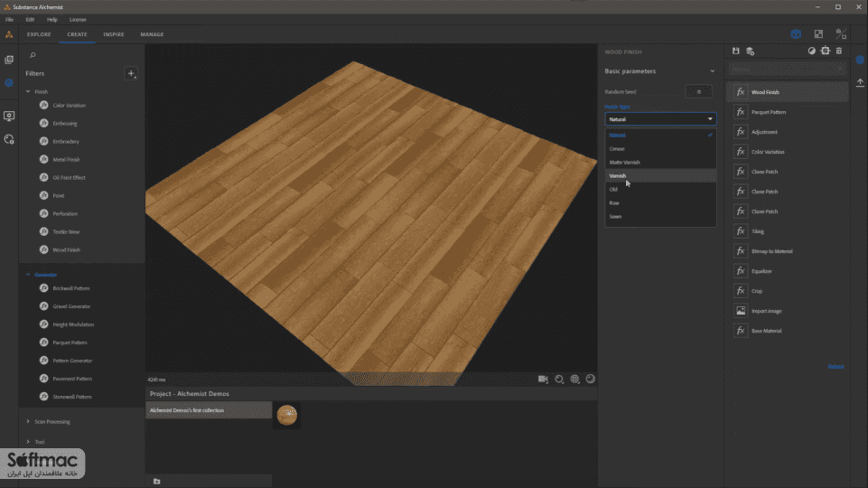Click the Random Seed value field
This screenshot has height=488, width=868.
[698, 92]
